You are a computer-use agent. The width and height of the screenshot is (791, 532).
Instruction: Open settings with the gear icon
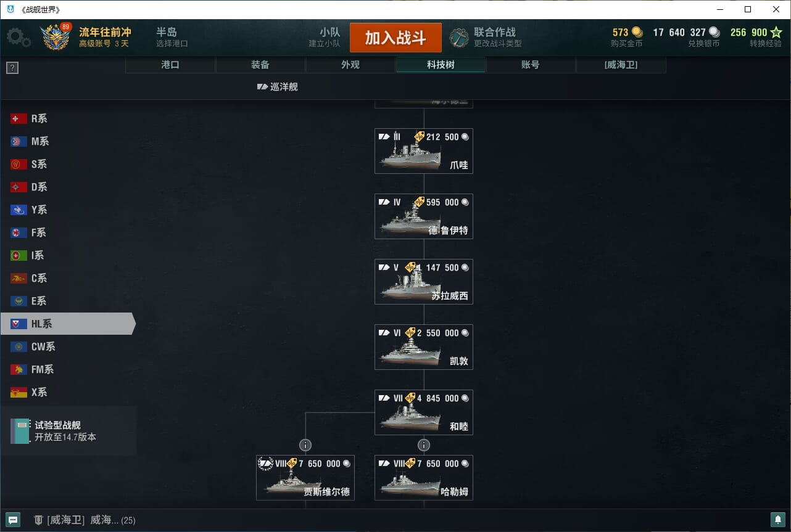(x=19, y=38)
